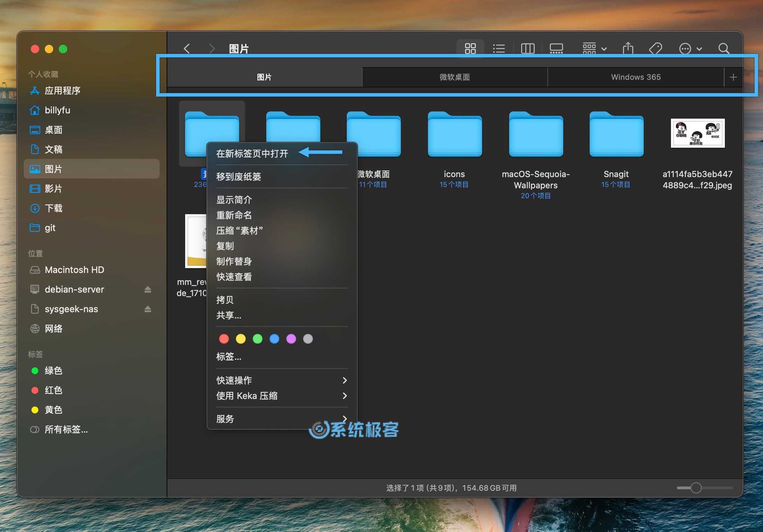This screenshot has width=763, height=532.
Task: Open 应用程序 in the sidebar
Action: click(92, 91)
